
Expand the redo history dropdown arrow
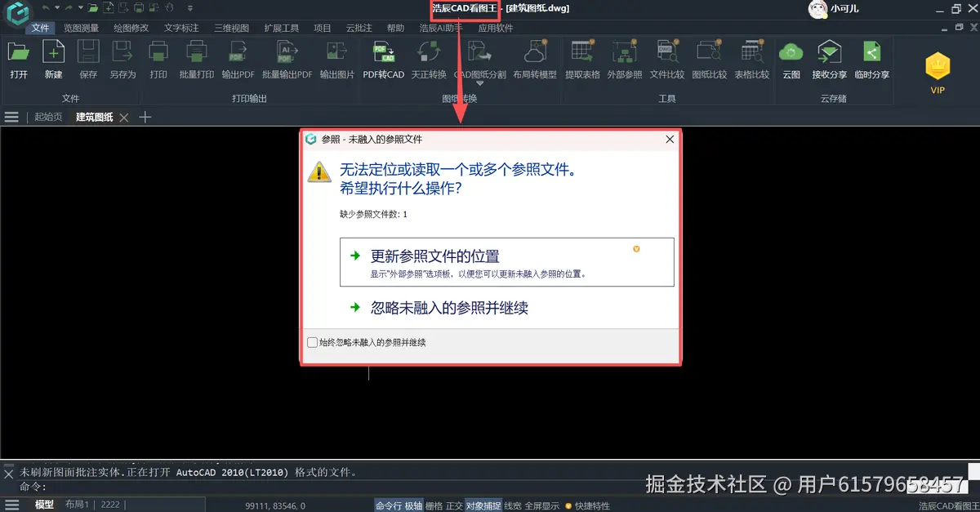(x=80, y=8)
